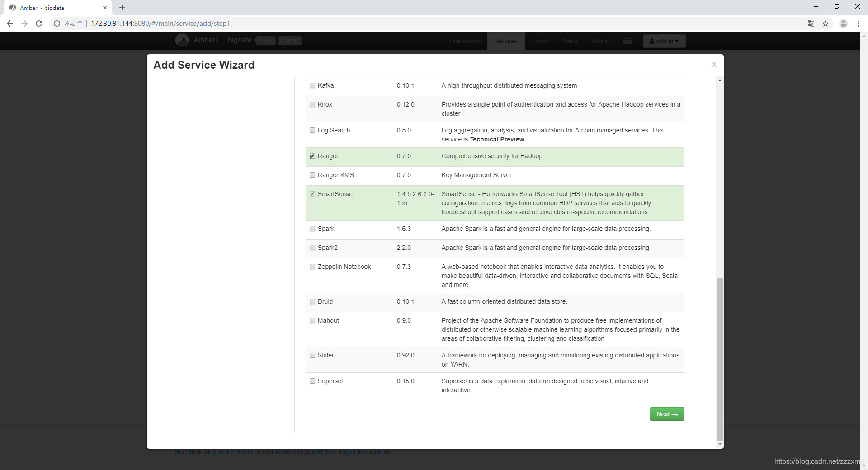The width and height of the screenshot is (868, 470).
Task: Check the Druid service checkbox
Action: click(x=312, y=301)
